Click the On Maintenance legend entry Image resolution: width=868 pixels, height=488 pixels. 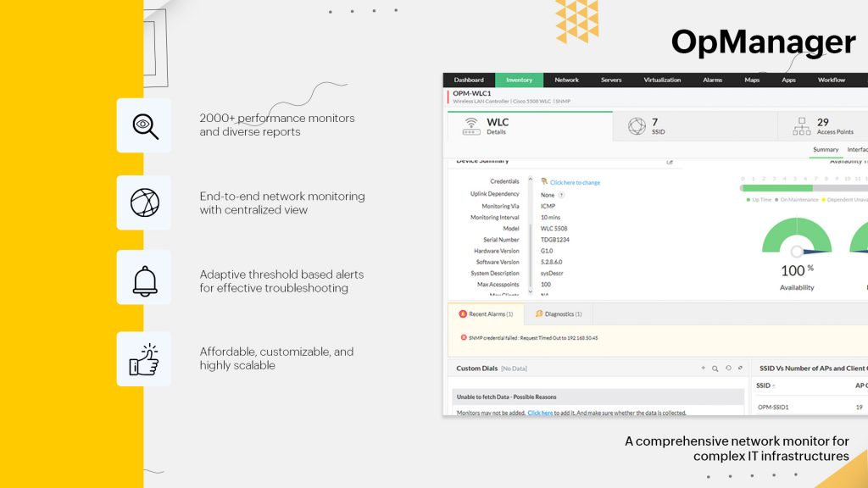(x=797, y=200)
